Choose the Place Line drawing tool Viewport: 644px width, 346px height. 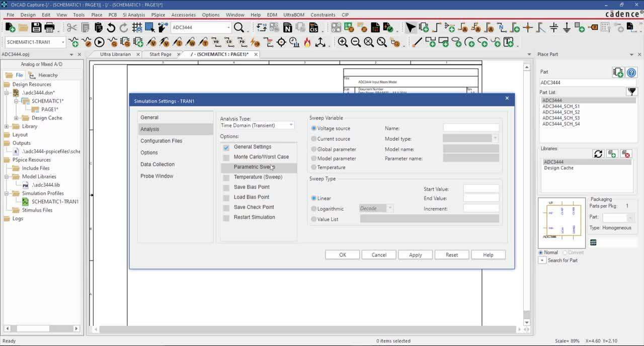417,42
